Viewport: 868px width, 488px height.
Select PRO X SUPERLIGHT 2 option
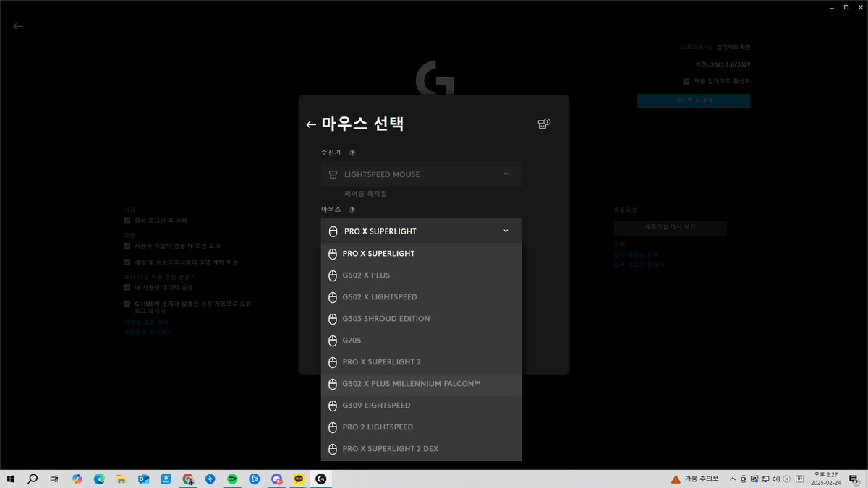click(421, 362)
